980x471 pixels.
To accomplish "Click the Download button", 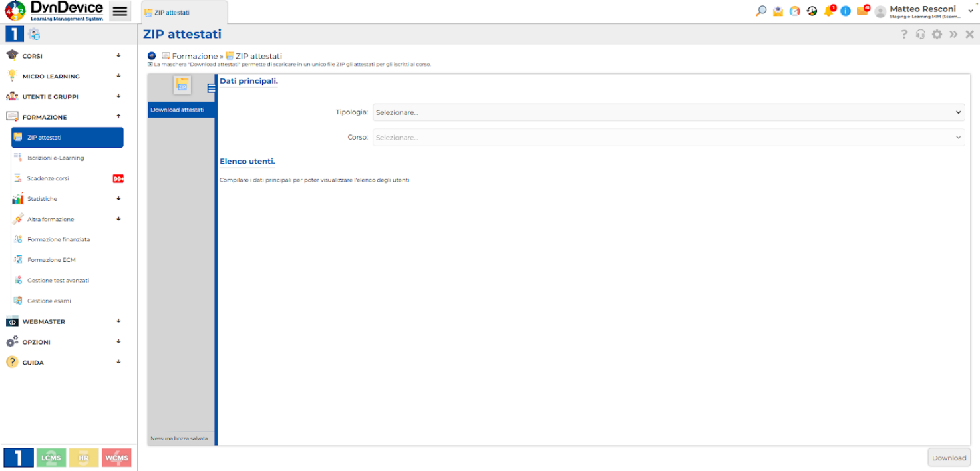I will click(949, 458).
